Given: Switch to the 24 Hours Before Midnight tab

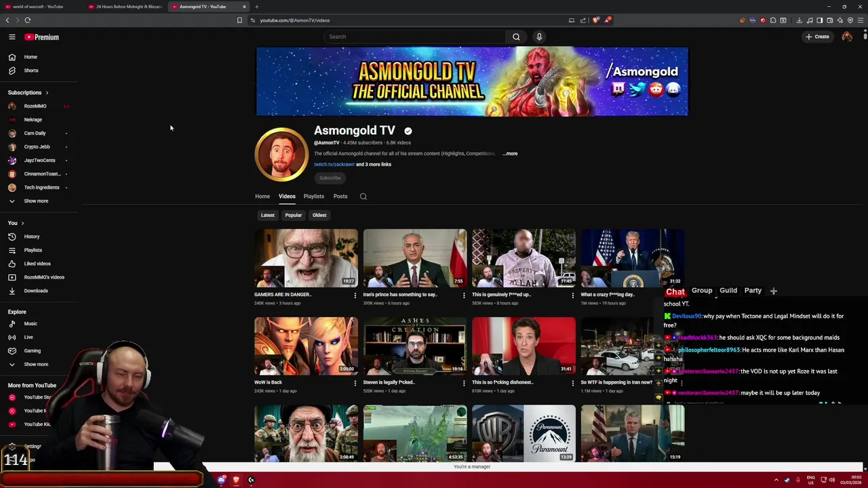Looking at the screenshot, I should click(x=124, y=7).
